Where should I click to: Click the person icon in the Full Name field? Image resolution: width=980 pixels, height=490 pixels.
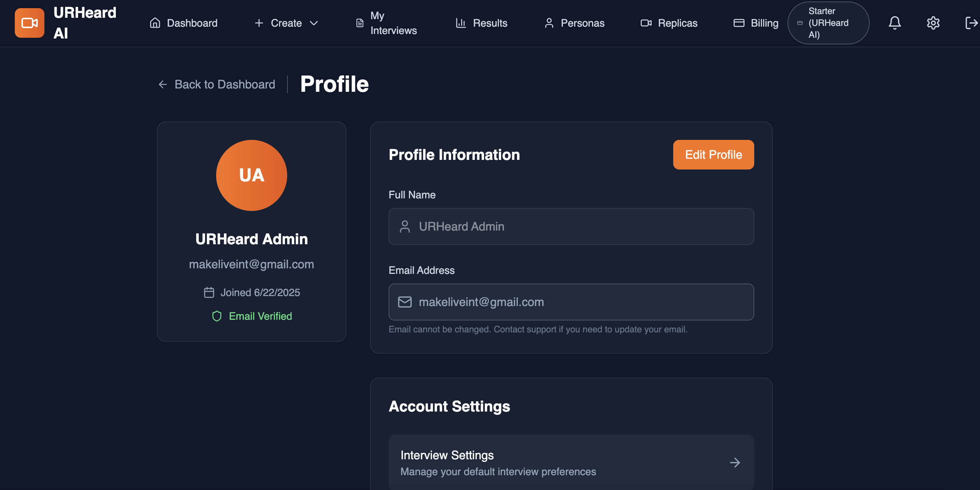pyautogui.click(x=405, y=227)
